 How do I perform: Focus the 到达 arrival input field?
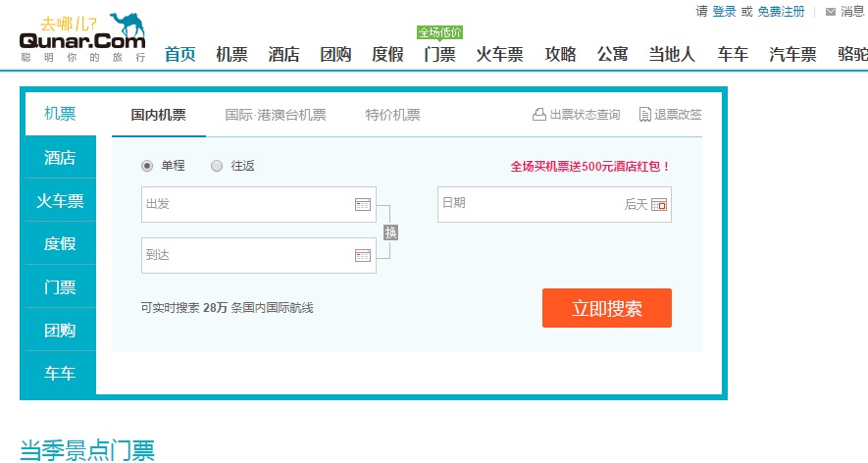[x=259, y=255]
